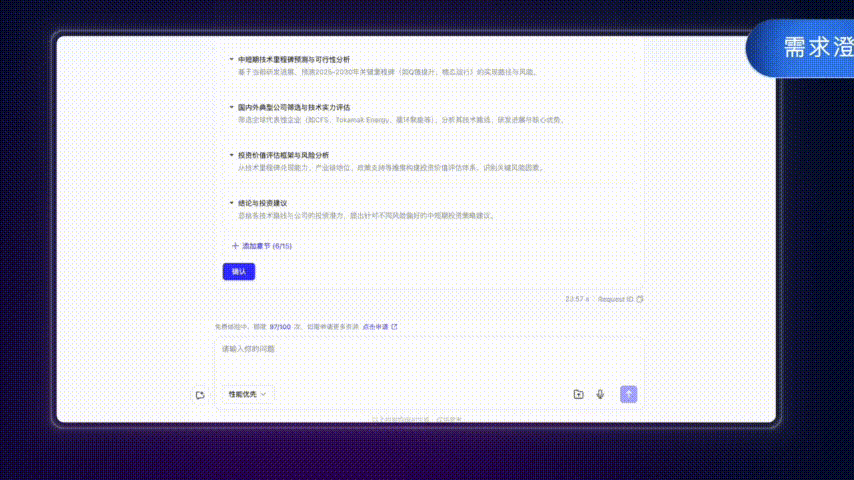854x480 pixels.
Task: Click the description mentioning Tokamak Energy
Action: pos(401,120)
